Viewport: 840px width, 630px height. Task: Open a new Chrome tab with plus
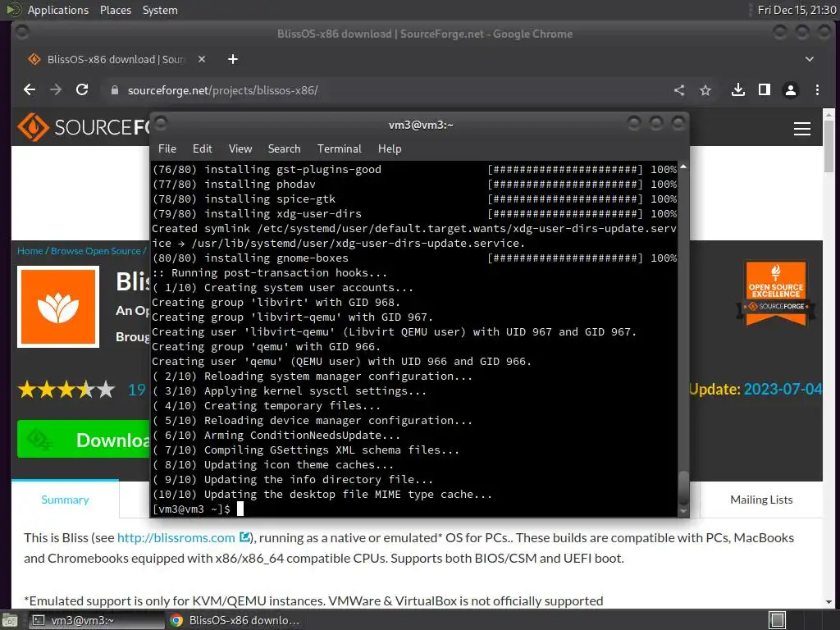coord(232,59)
